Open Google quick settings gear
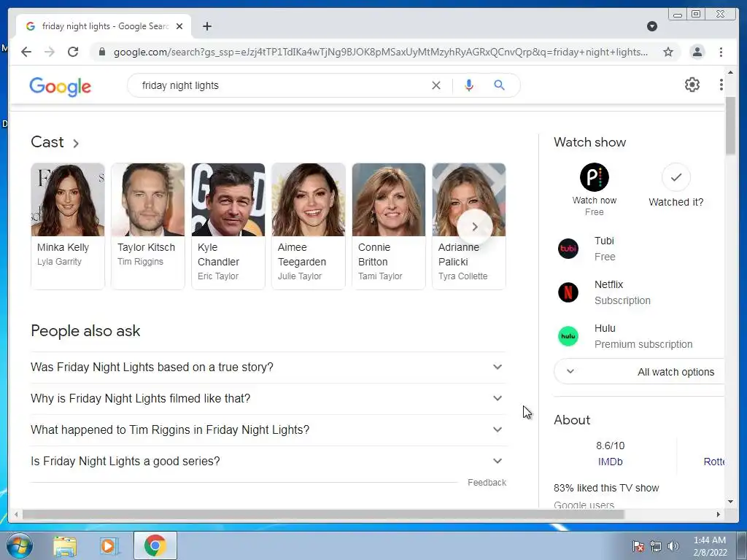 tap(692, 85)
